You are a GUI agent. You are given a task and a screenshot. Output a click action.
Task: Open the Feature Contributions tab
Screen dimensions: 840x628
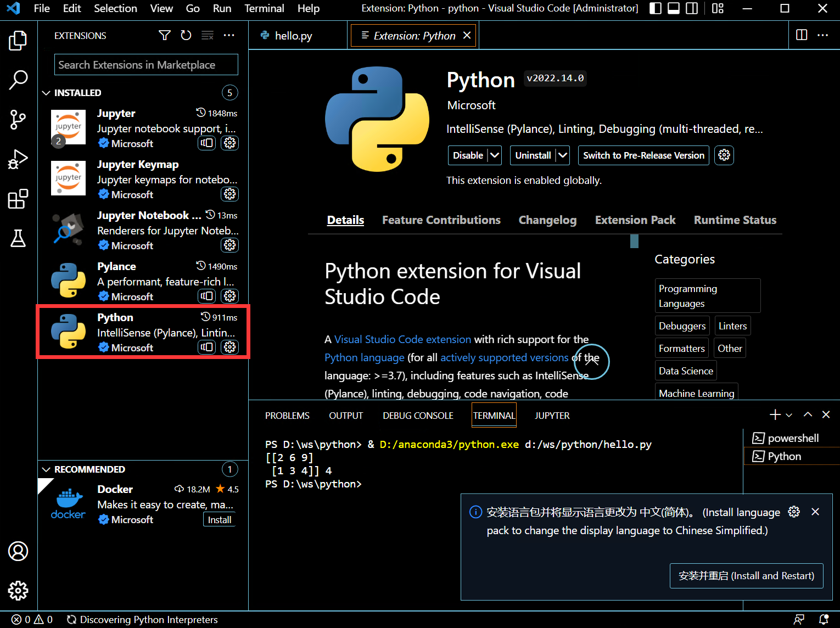tap(441, 220)
